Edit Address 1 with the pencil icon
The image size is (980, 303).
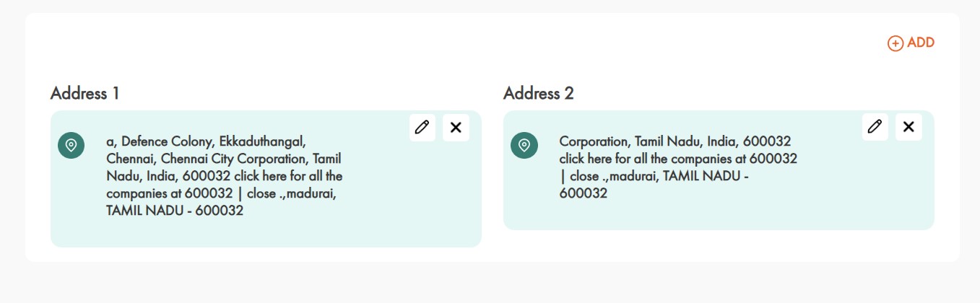point(422,128)
